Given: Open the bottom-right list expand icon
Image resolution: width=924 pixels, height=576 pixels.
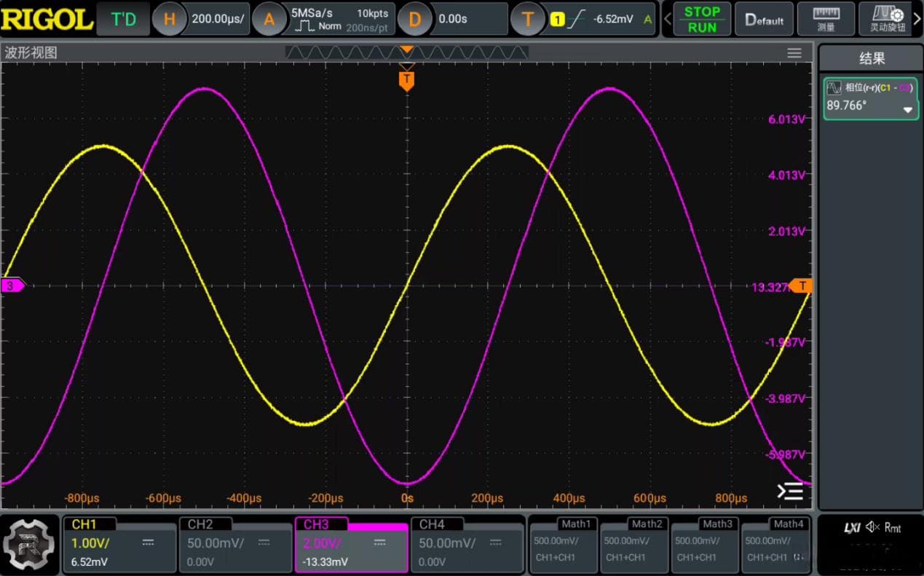Looking at the screenshot, I should click(x=790, y=491).
